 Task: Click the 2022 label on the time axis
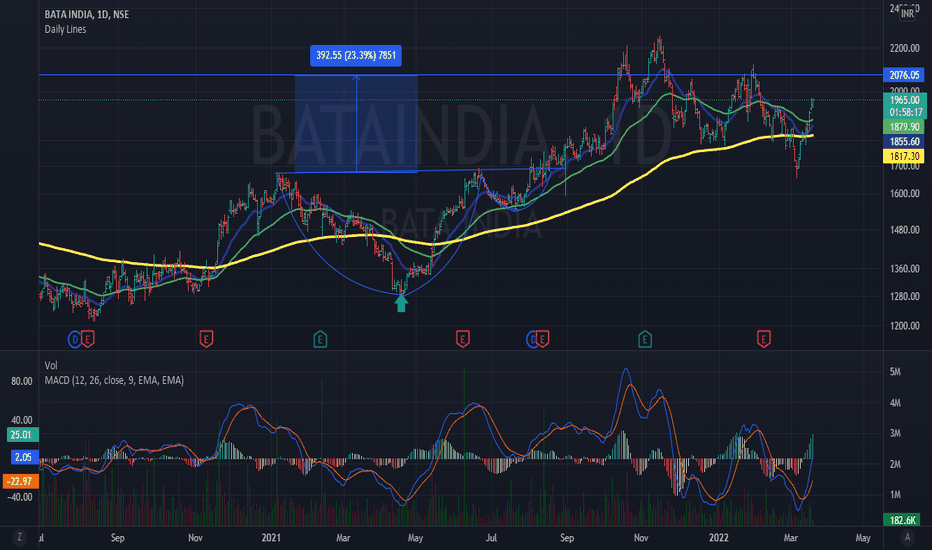pyautogui.click(x=719, y=538)
